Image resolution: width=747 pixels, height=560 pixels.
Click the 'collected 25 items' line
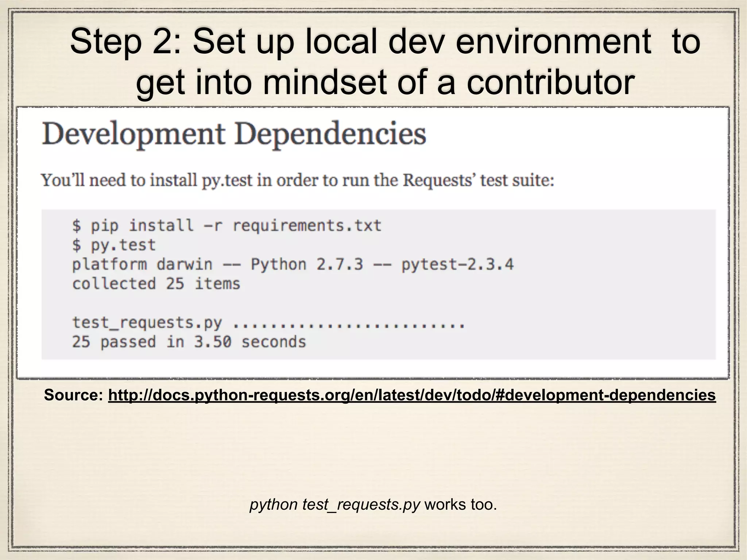pyautogui.click(x=156, y=284)
